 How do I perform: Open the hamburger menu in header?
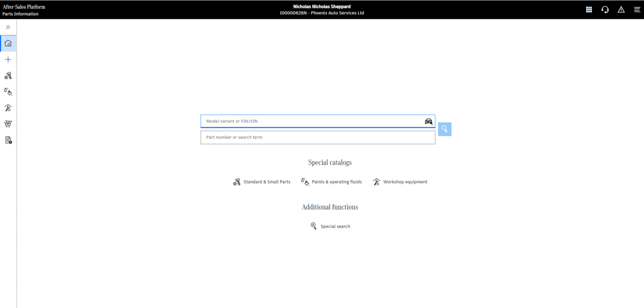637,10
